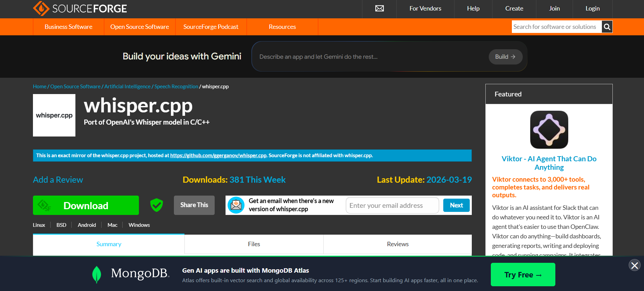The width and height of the screenshot is (644, 291).
Task: Click the Viktor app icon in Featured
Action: tap(549, 130)
